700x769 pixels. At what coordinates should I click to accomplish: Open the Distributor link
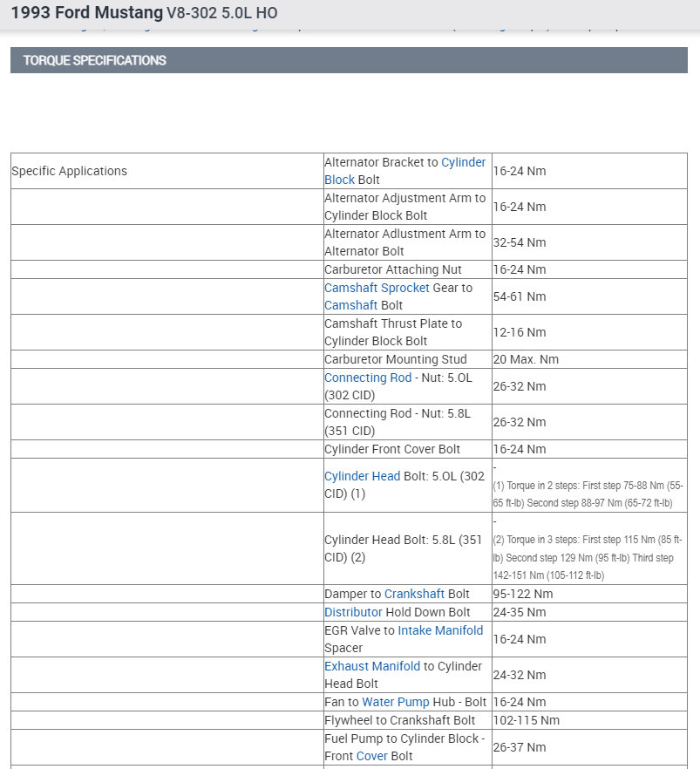pos(353,612)
